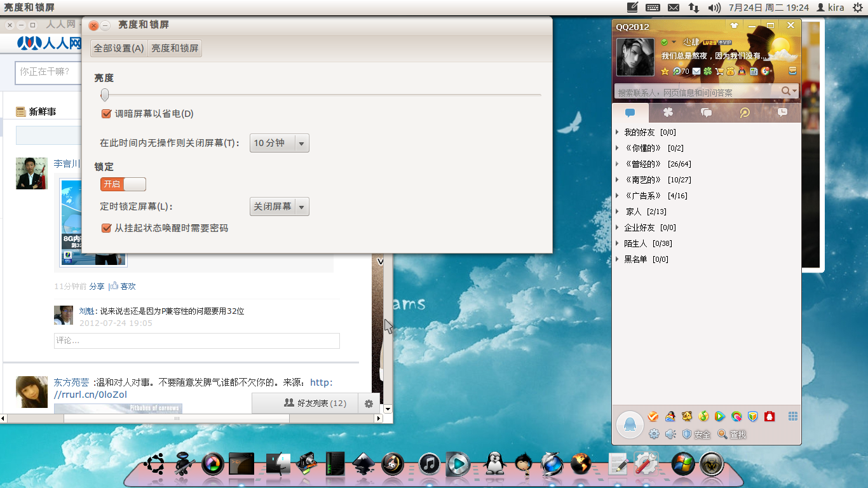Click the QQ profile avatar photo
Image resolution: width=868 pixels, height=488 pixels.
tap(635, 57)
